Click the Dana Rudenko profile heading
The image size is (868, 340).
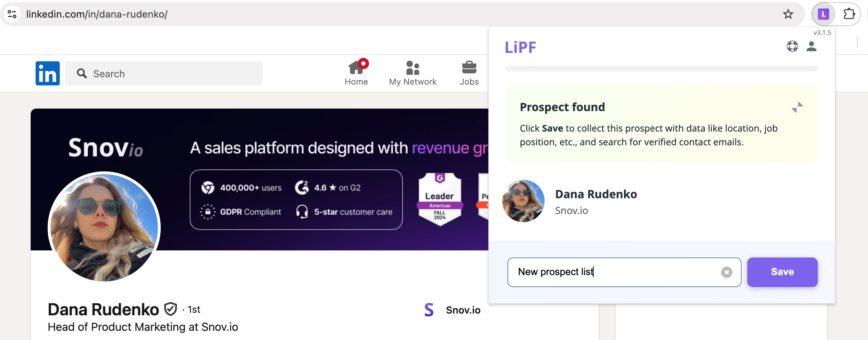click(x=103, y=309)
